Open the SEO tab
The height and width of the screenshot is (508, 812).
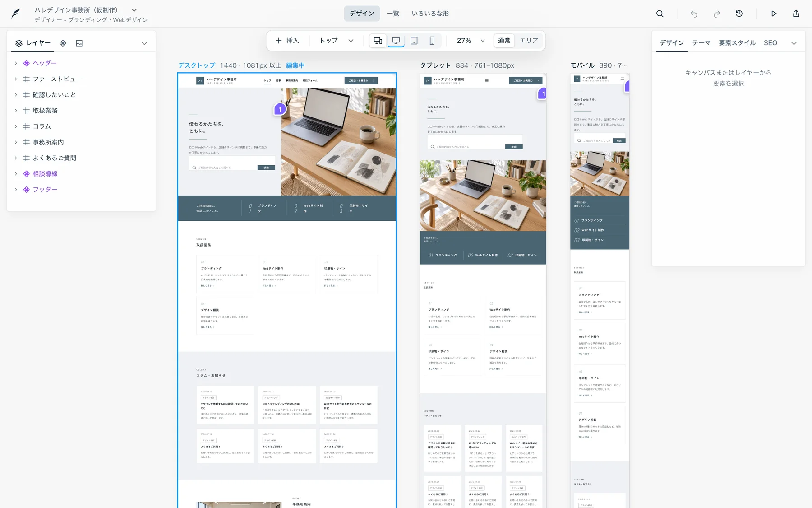pyautogui.click(x=770, y=43)
